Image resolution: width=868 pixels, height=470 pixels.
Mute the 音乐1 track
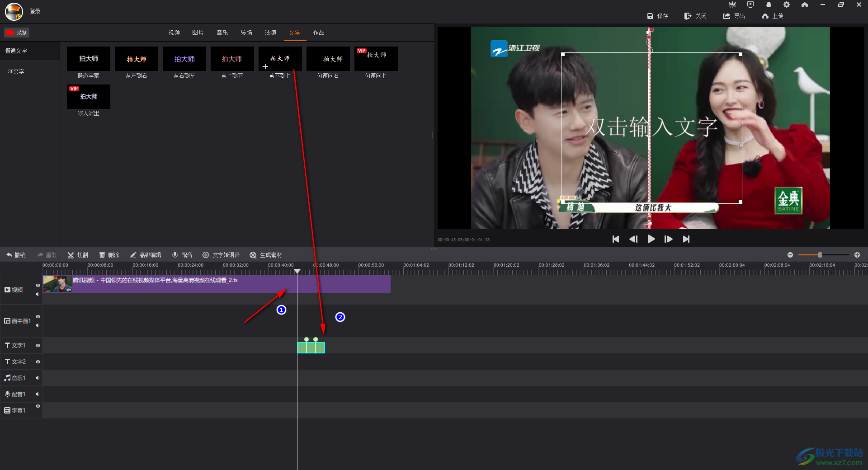pos(38,378)
